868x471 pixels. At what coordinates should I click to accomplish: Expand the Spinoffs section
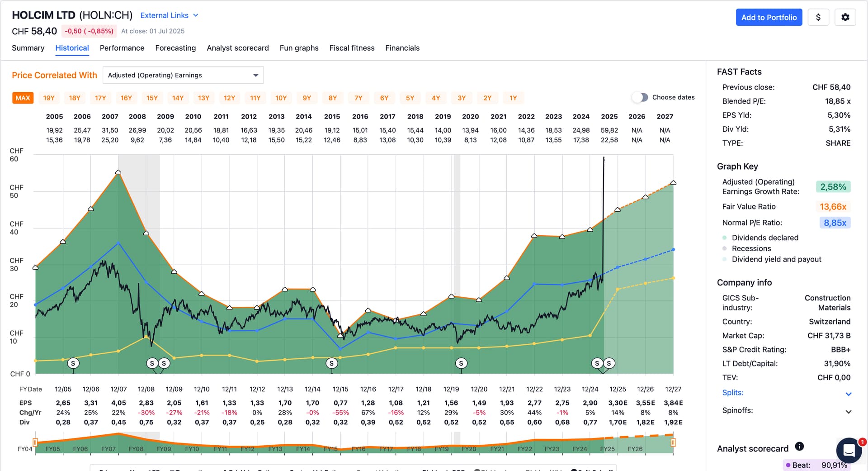[x=786, y=411]
